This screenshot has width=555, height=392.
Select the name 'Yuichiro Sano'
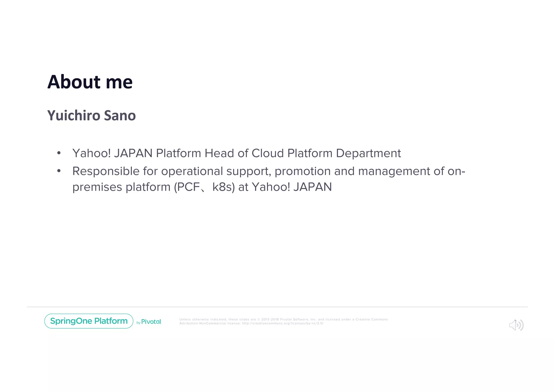[92, 115]
